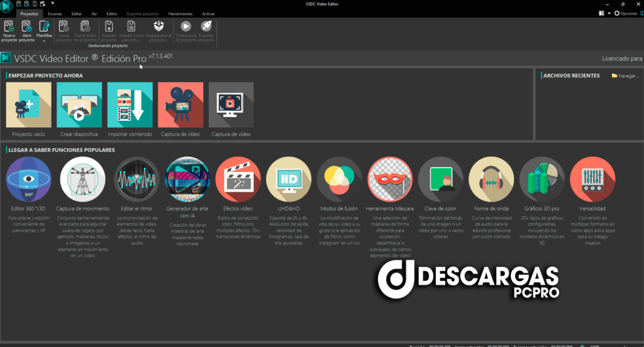Click the Navegar folder link
The height and width of the screenshot is (347, 644).
coord(625,76)
